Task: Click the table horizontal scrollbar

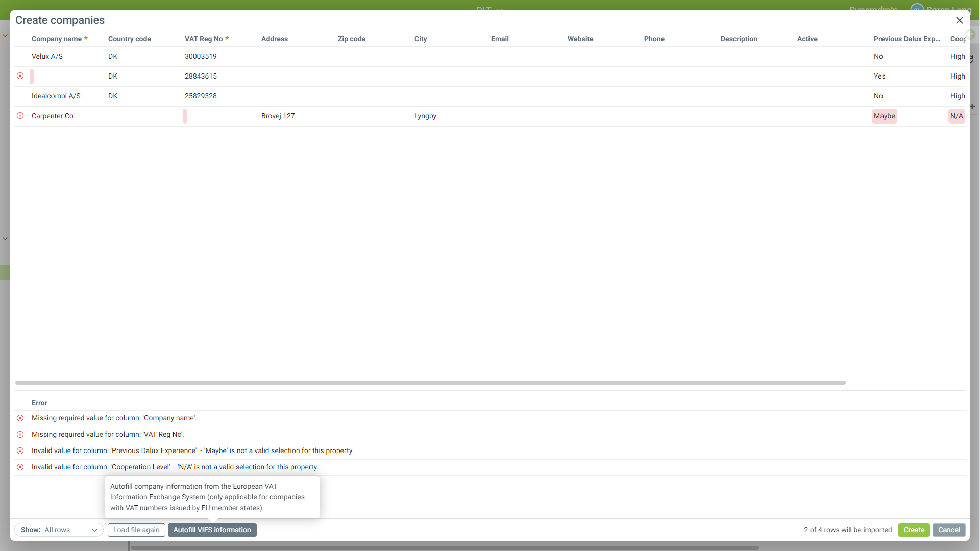Action: tap(430, 383)
